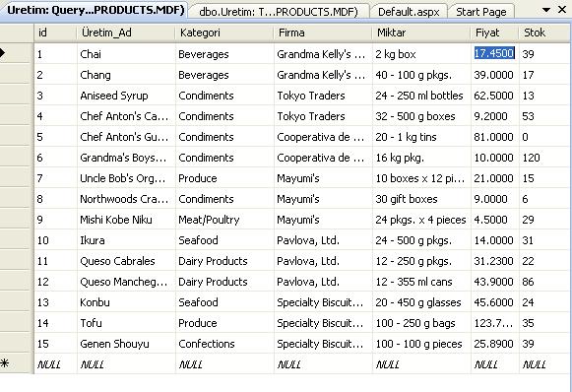Select the Firma column header
Screen dimensions: 572x392
pos(323,33)
